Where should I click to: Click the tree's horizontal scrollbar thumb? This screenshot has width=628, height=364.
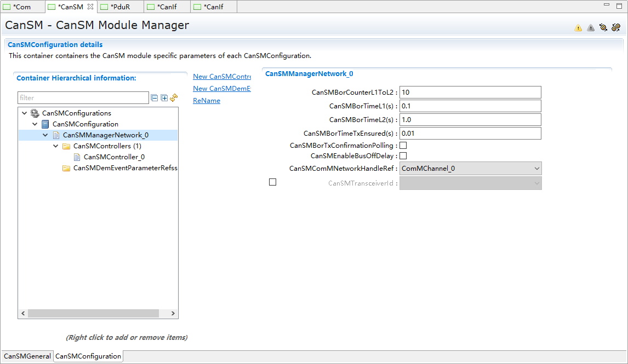(x=93, y=314)
